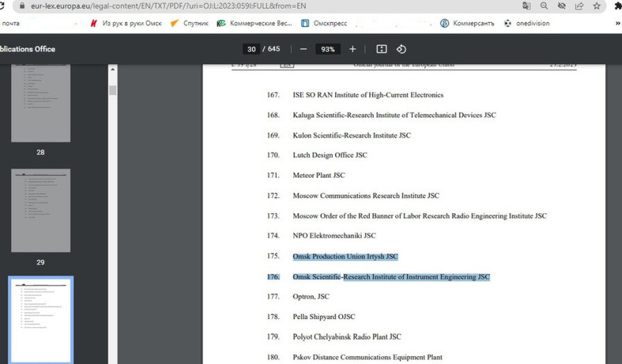The width and height of the screenshot is (622, 364).
Task: Click the page number field showing 30
Action: click(x=252, y=49)
